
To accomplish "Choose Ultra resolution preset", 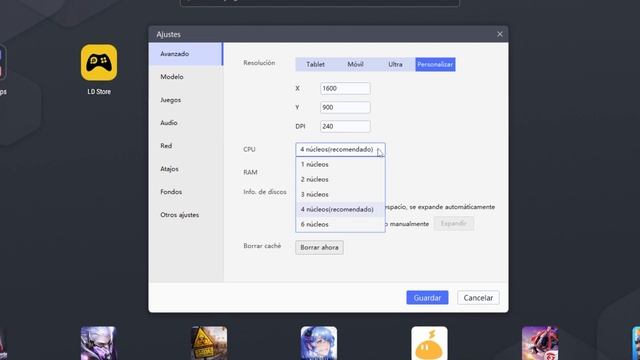I will pos(395,64).
